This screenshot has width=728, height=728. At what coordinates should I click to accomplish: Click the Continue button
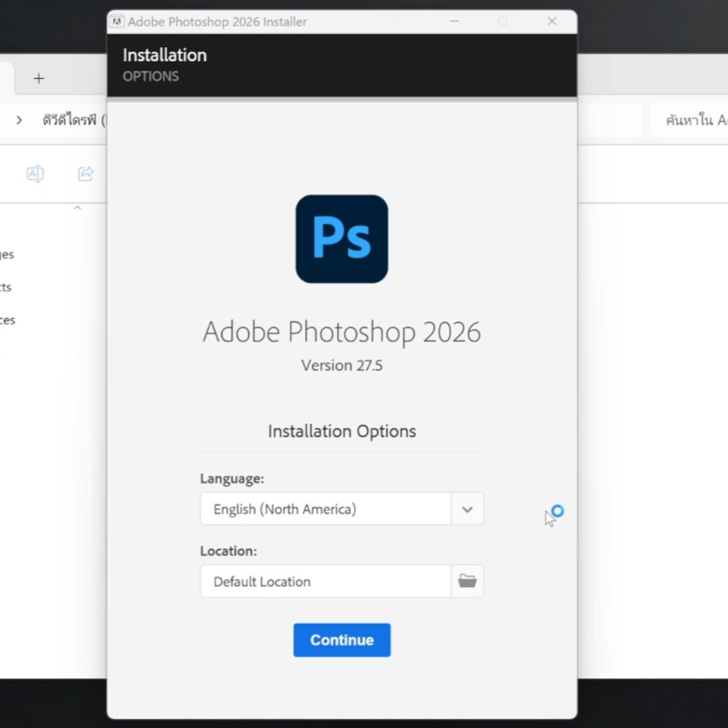pos(342,640)
